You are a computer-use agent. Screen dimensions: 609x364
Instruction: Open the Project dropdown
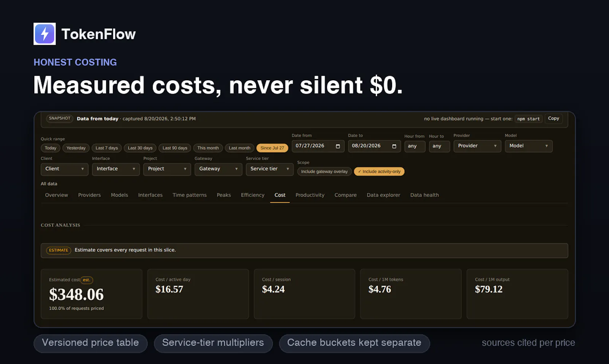(167, 169)
